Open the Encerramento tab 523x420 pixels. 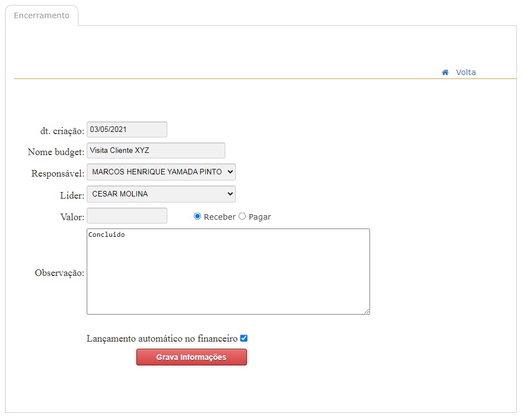[x=42, y=15]
